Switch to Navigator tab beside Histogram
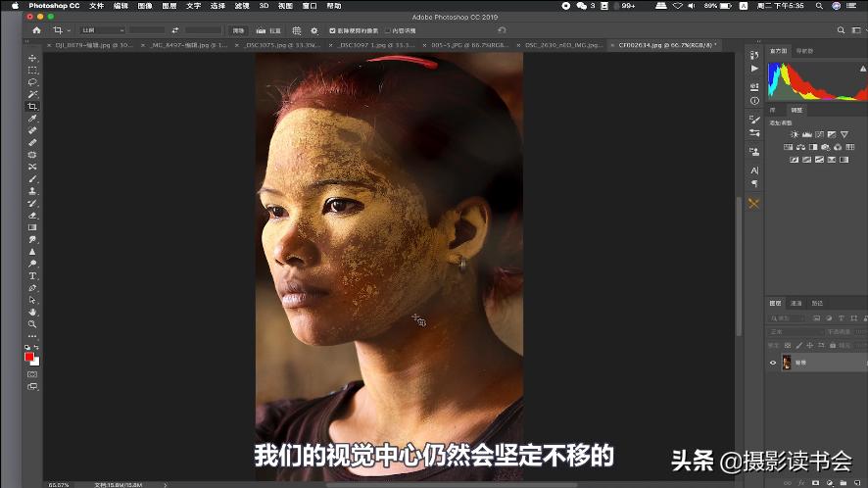The height and width of the screenshot is (488, 868). point(804,51)
